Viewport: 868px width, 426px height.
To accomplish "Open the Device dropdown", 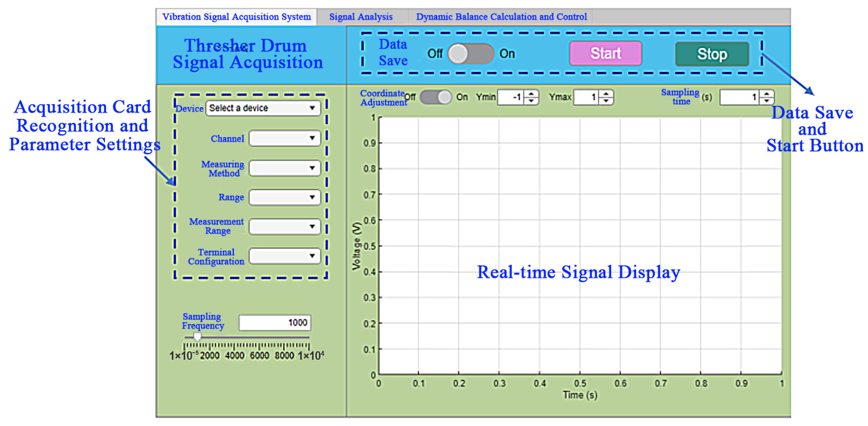I will (263, 108).
